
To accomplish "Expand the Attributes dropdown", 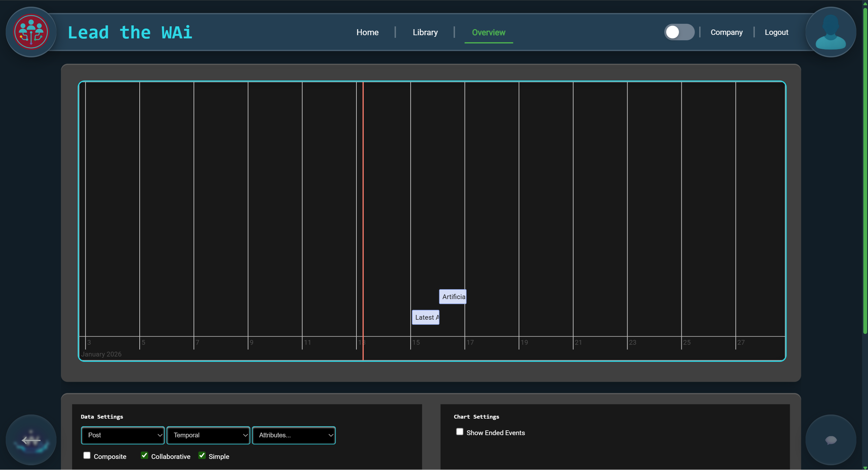I will [x=294, y=435].
